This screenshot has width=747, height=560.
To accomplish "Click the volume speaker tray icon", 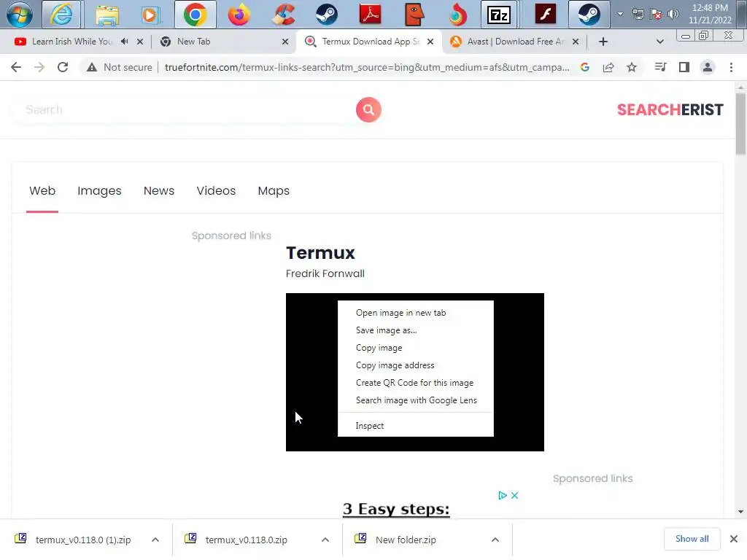I will [x=673, y=14].
